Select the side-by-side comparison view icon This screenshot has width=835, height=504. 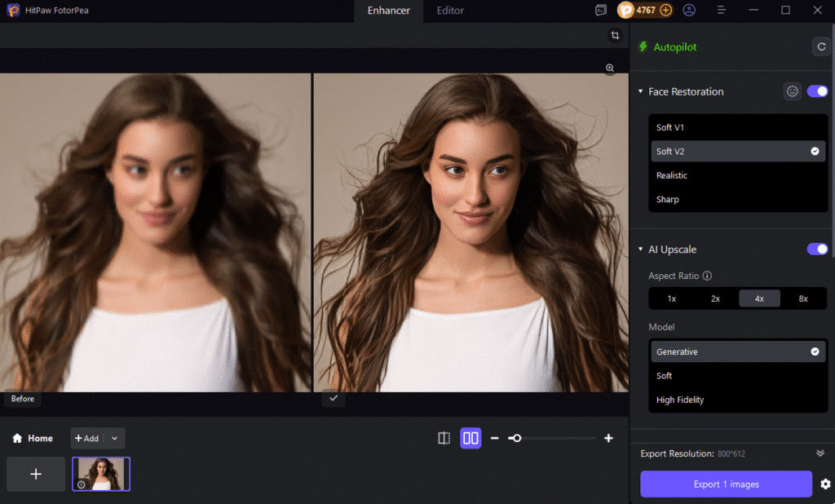470,438
